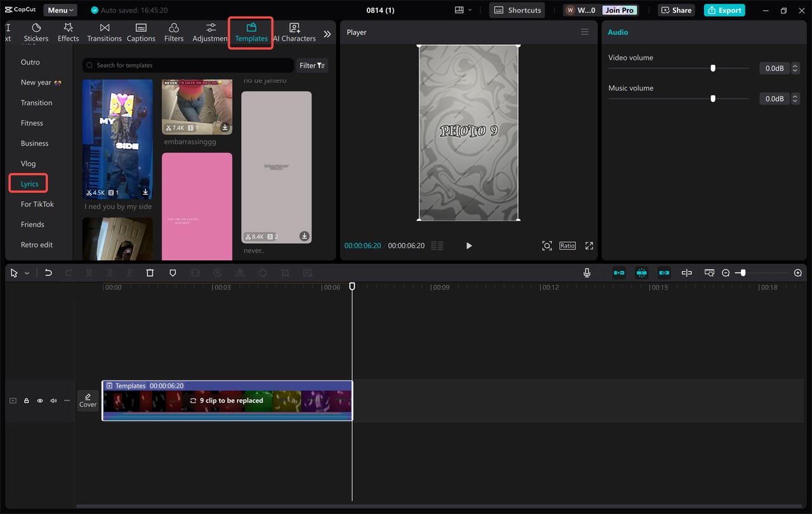Select the Retro edit template category
812x514 pixels.
37,245
